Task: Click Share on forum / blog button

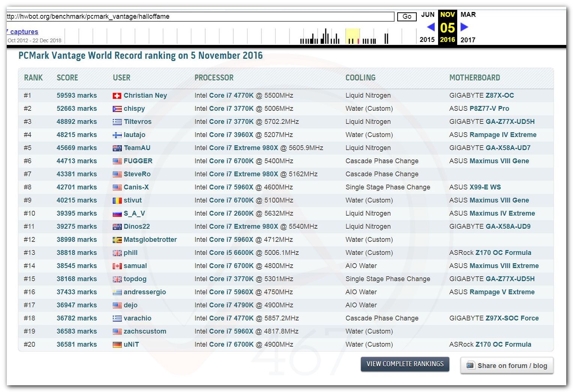Action: tap(507, 365)
